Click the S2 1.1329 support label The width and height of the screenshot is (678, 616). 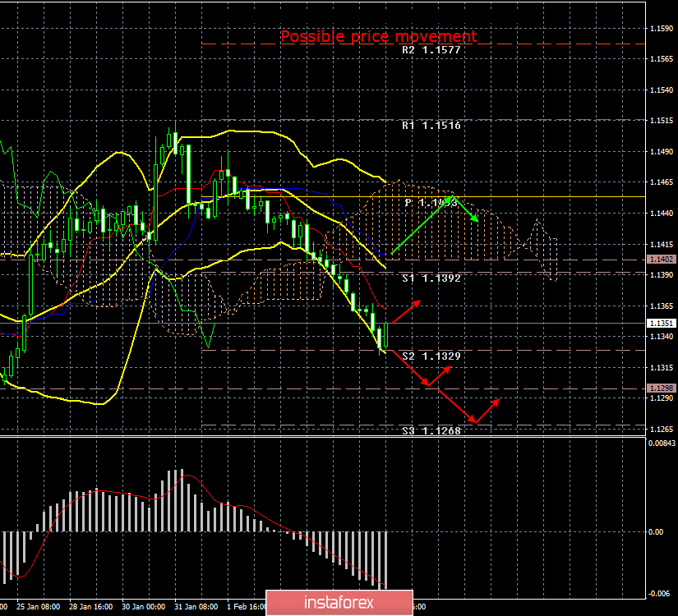(431, 356)
